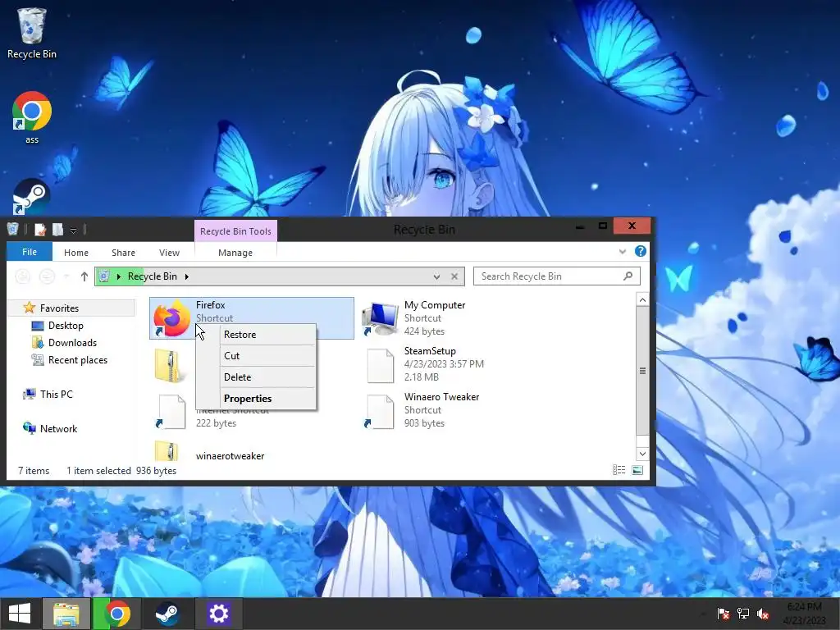Click the address bar root location arrow
Image resolution: width=840 pixels, height=630 pixels.
pyautogui.click(x=118, y=276)
